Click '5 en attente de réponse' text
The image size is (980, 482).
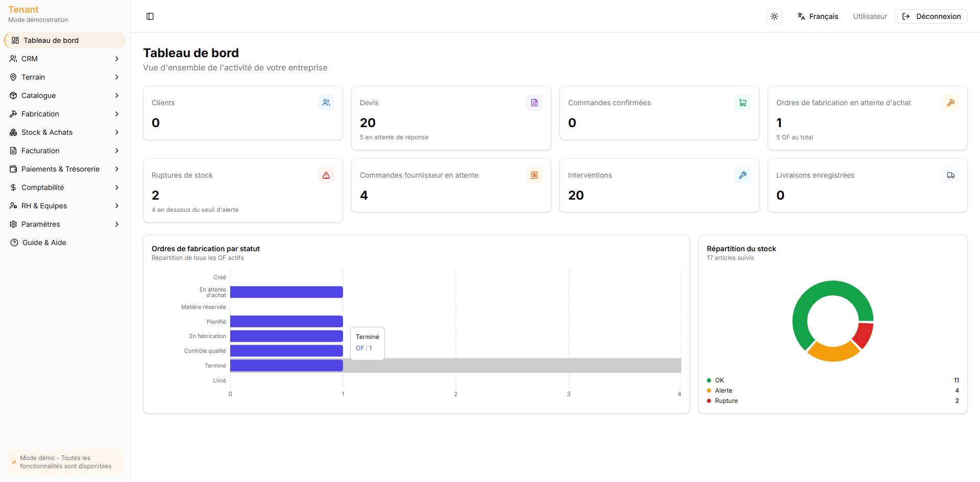[x=394, y=137]
